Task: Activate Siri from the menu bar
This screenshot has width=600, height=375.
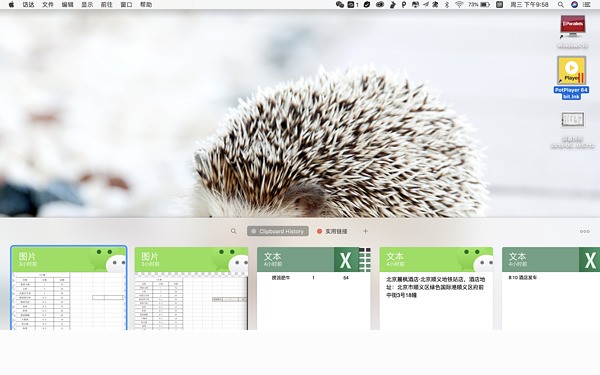Action: coord(574,5)
